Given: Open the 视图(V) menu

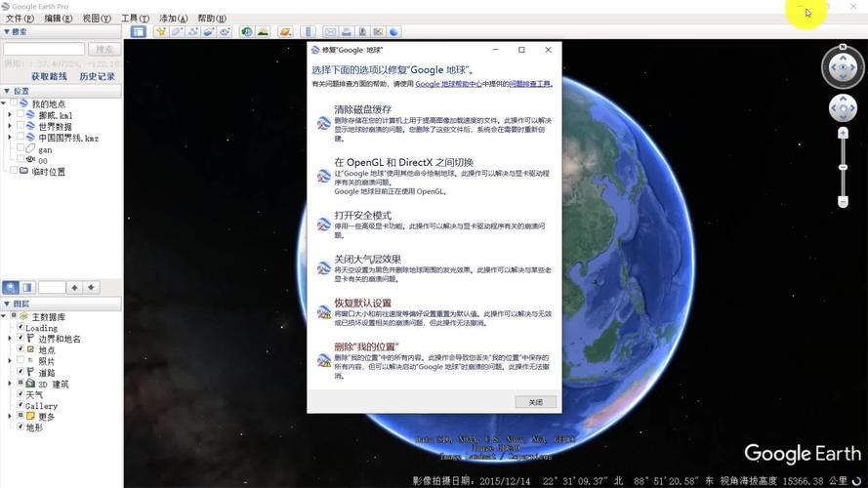Looking at the screenshot, I should pos(97,19).
